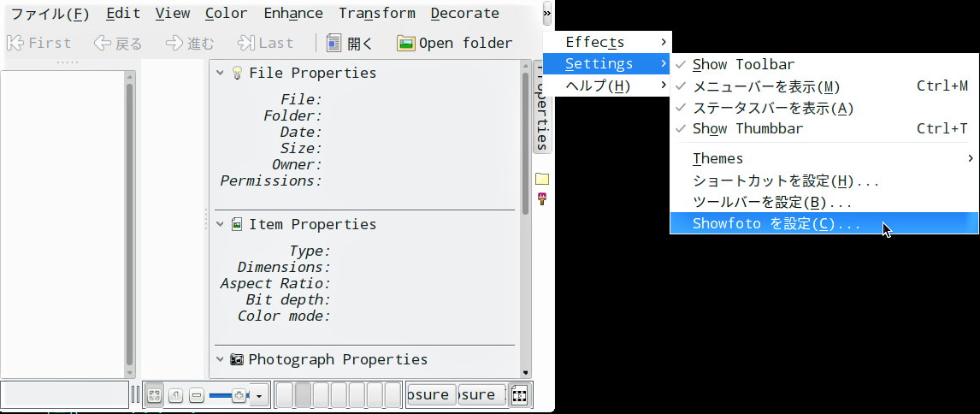Viewport: 980px width, 414px height.
Task: Click the yellow folder sidebar icon
Action: click(542, 180)
